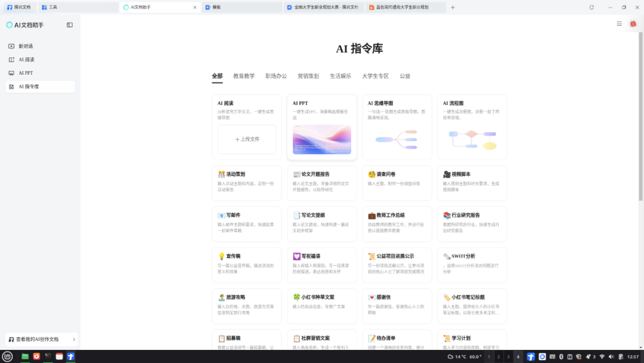644x363 pixels.
Task: Click the 招募稿 clipboard icon
Action: pos(221,339)
